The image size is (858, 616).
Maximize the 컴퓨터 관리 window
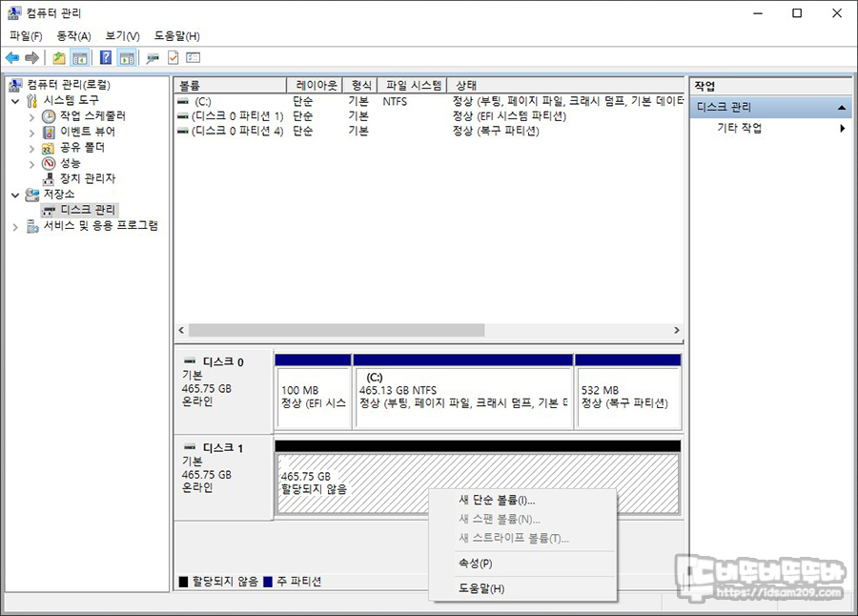coord(797,13)
